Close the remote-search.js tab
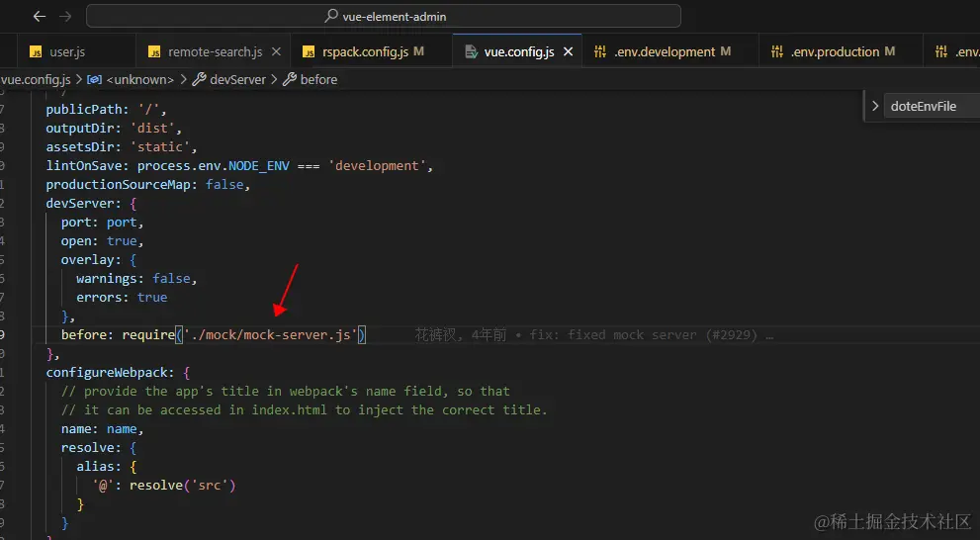 [276, 51]
